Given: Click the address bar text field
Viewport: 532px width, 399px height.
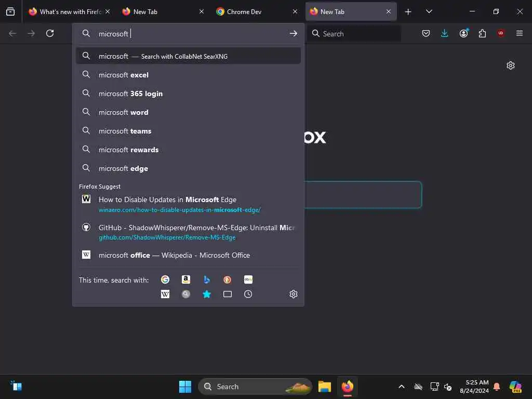Looking at the screenshot, I should pos(192,34).
